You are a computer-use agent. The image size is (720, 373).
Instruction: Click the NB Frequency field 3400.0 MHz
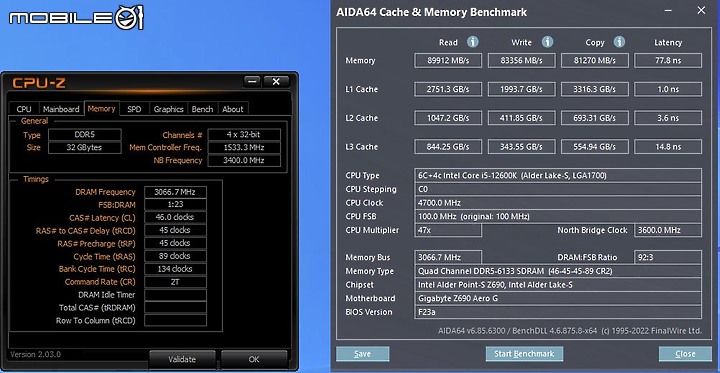tap(244, 160)
